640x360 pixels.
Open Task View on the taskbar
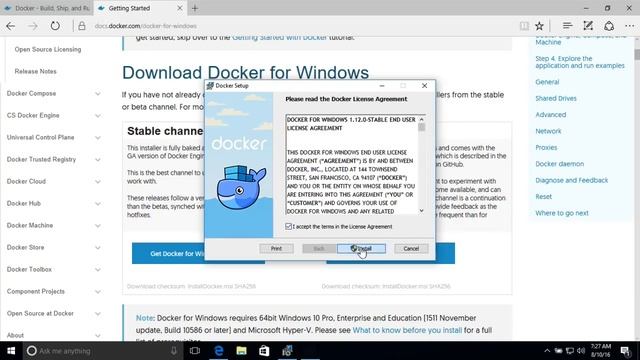click(x=195, y=351)
